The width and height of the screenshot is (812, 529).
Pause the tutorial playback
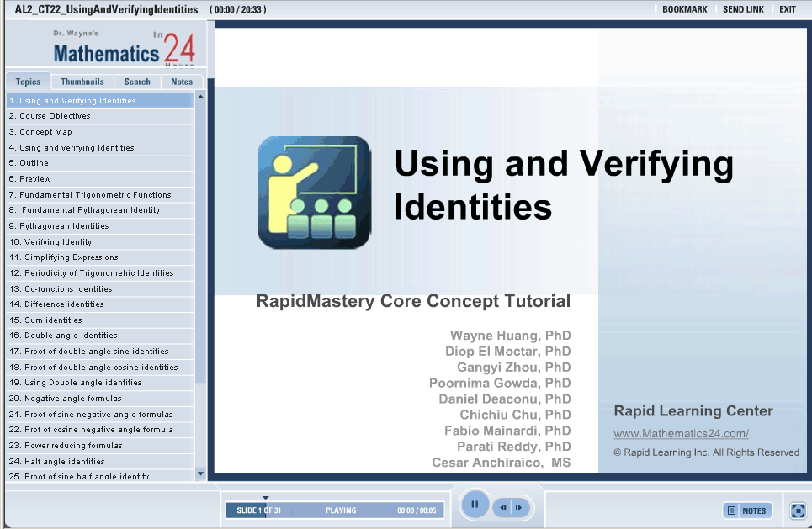(475, 505)
